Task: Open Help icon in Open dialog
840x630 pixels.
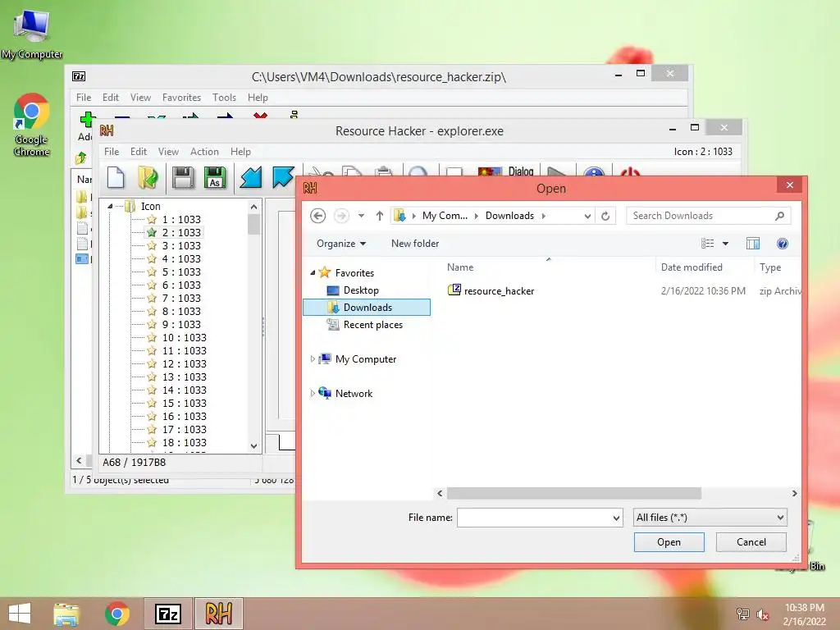Action: [x=782, y=244]
